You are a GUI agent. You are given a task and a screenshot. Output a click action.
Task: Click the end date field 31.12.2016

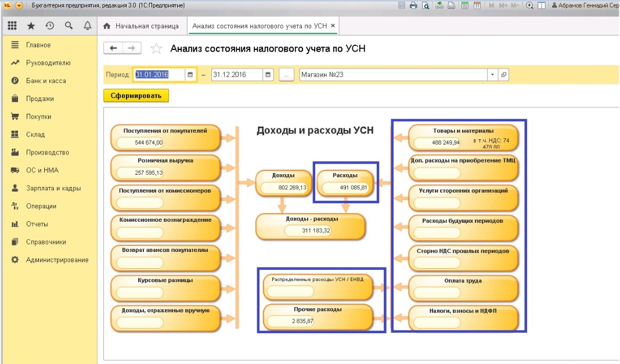[x=237, y=75]
